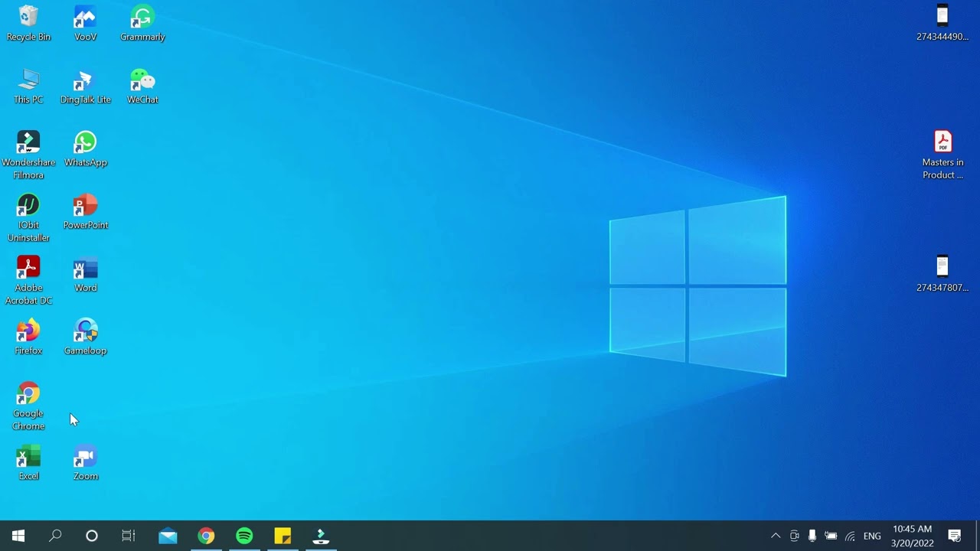The width and height of the screenshot is (980, 551).
Task: Click Show desktop strip at taskbar end
Action: (977, 536)
